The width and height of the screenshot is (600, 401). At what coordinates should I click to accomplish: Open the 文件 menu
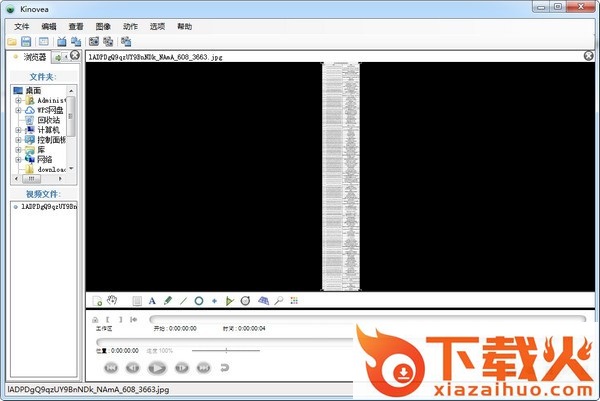pos(22,26)
